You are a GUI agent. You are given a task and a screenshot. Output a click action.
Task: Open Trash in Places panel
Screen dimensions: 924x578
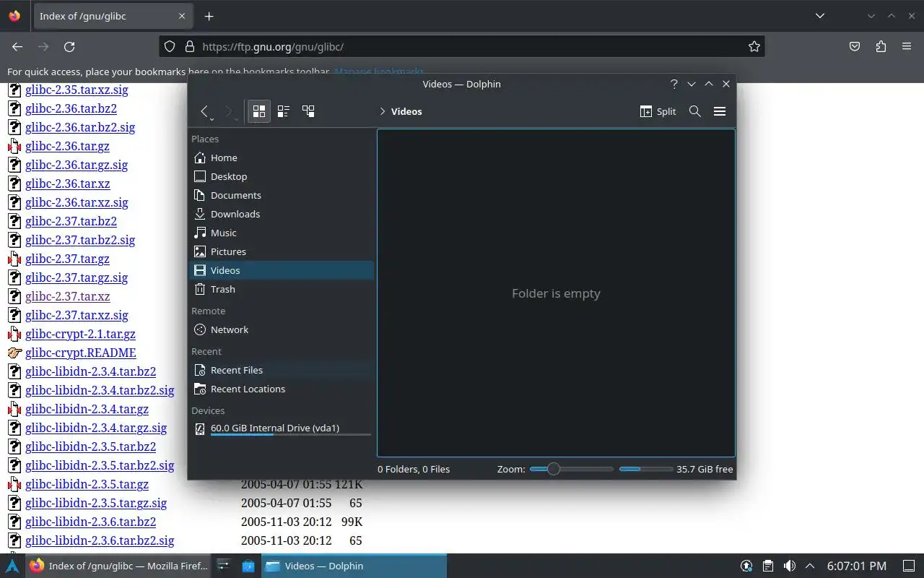(282, 289)
